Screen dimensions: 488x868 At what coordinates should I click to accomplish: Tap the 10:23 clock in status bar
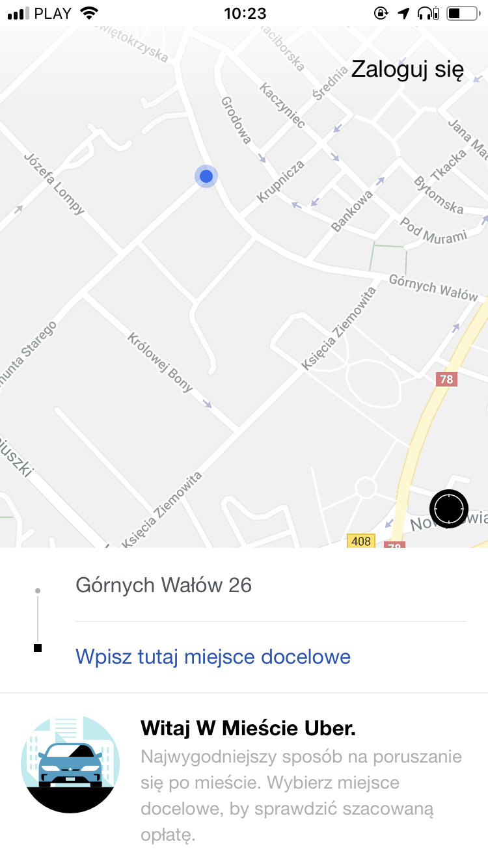[x=245, y=13]
